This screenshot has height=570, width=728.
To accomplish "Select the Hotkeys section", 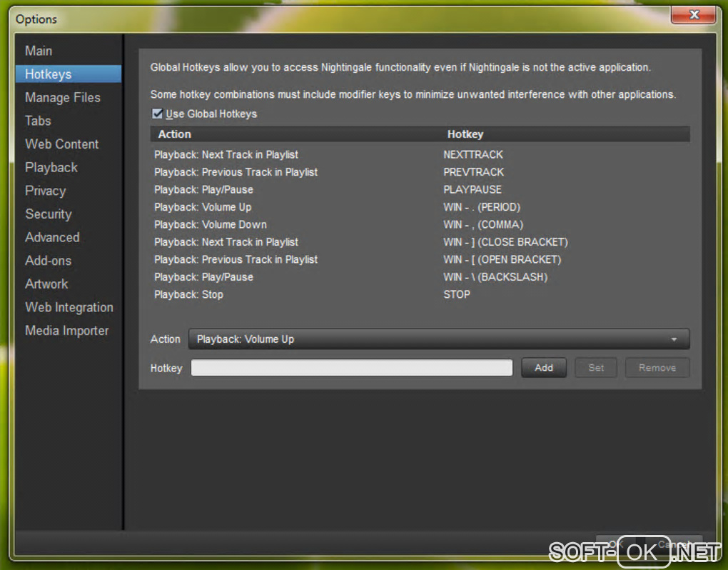I will 69,74.
